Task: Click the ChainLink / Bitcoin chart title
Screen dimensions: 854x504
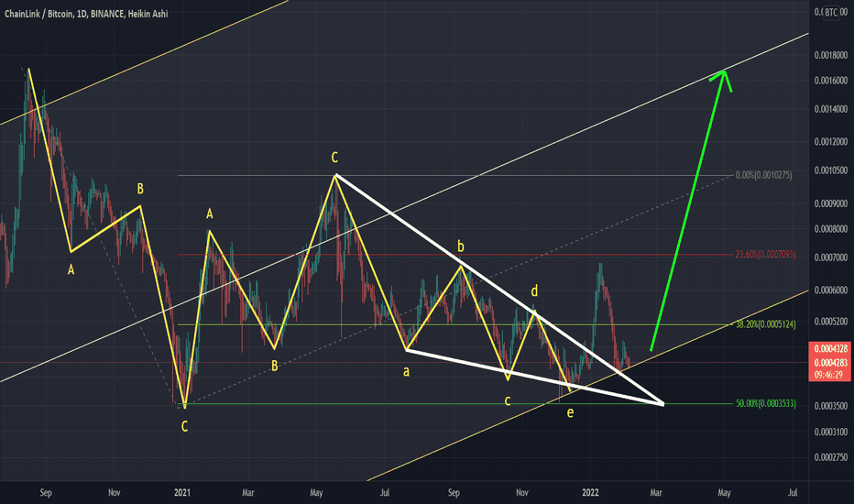Action: (86, 14)
